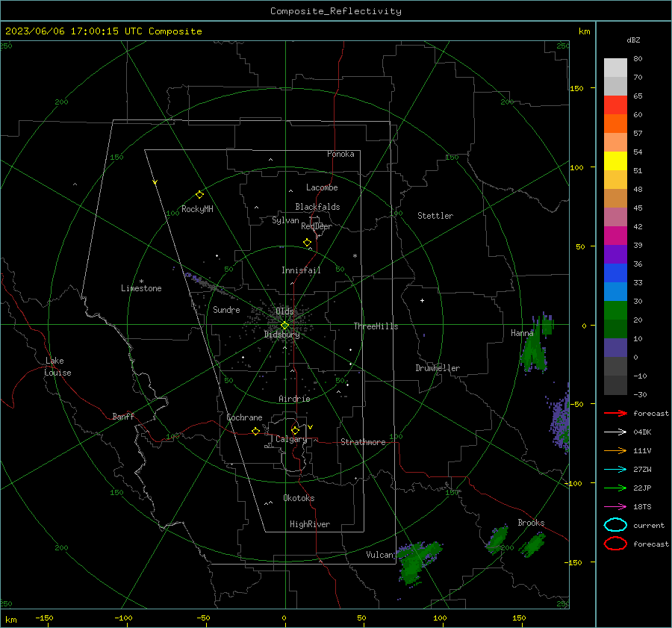Click the Blackfalds label

(x=317, y=207)
